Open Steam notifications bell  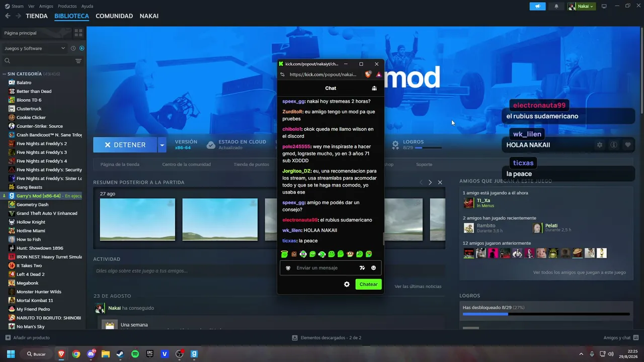[556, 6]
